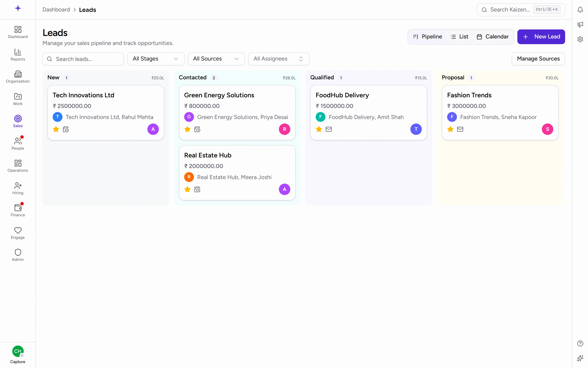Click assignee avatar S on Fashion Trends card
The image size is (588, 368).
click(547, 129)
